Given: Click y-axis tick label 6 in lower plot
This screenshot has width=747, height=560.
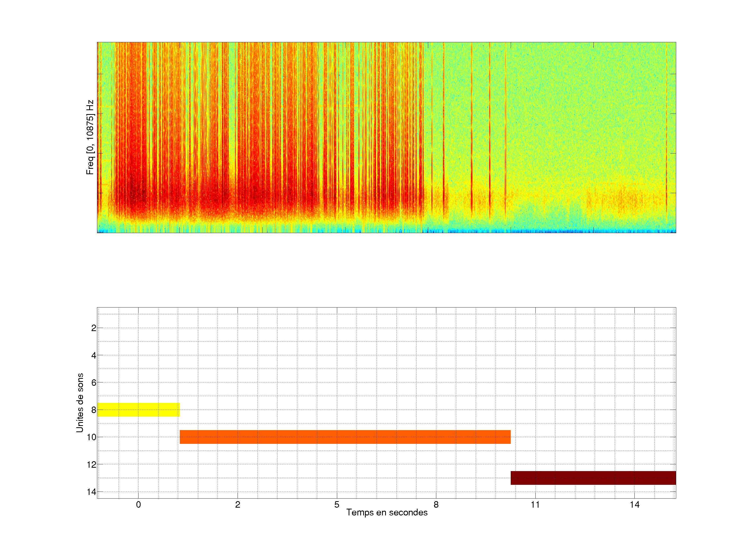Looking at the screenshot, I should coord(94,383).
